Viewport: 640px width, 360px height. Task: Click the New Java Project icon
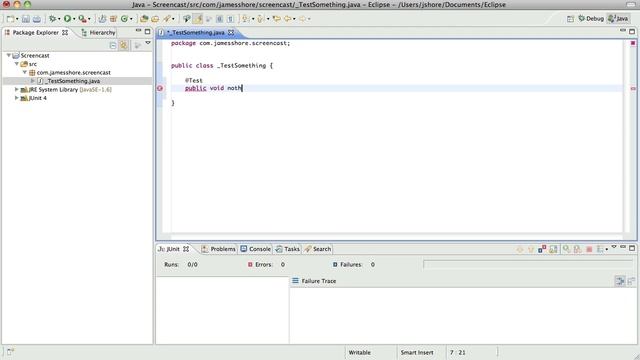tap(102, 19)
